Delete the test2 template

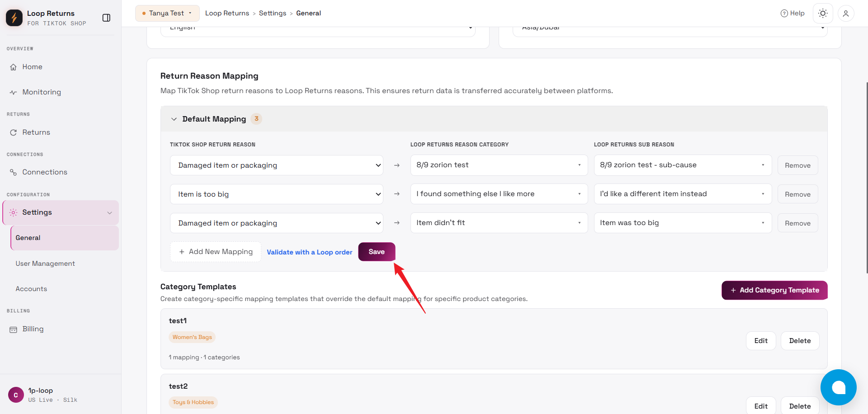pyautogui.click(x=800, y=406)
